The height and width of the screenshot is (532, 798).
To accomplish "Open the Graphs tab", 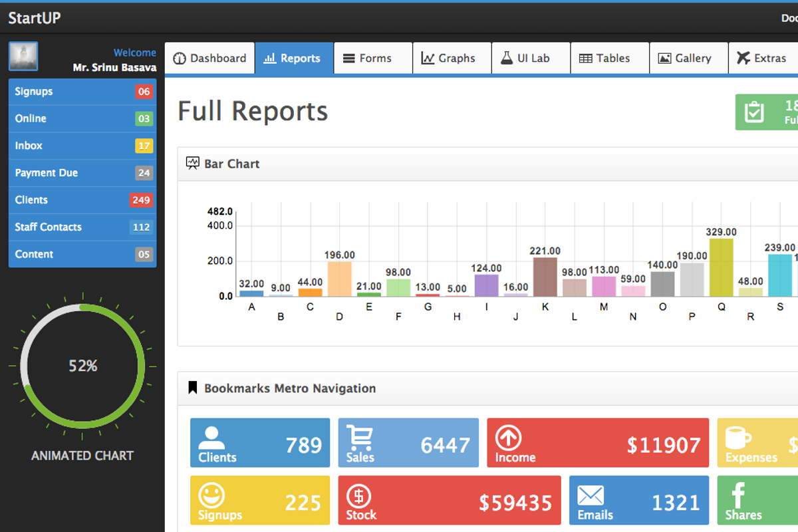I will click(x=452, y=58).
